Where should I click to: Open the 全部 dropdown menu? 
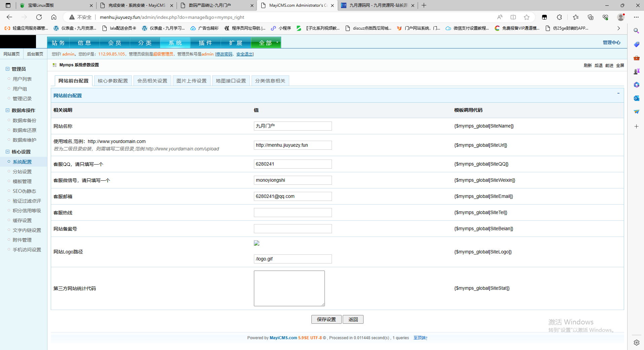click(266, 43)
